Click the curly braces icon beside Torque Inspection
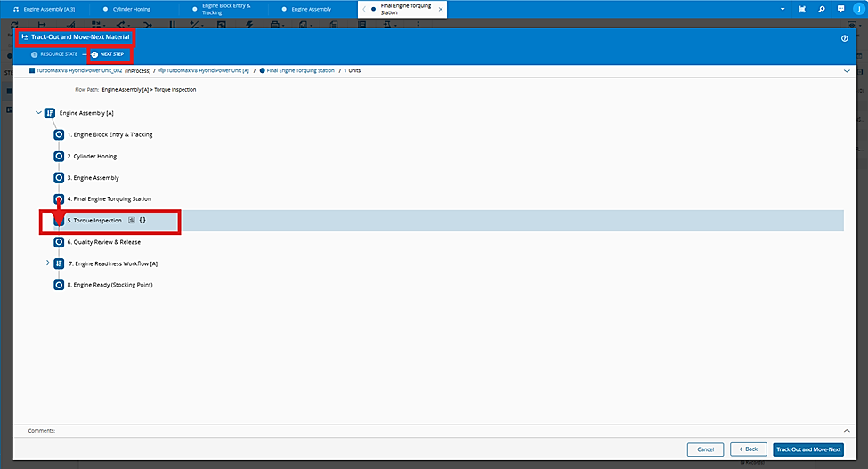This screenshot has width=868, height=469. coord(142,220)
